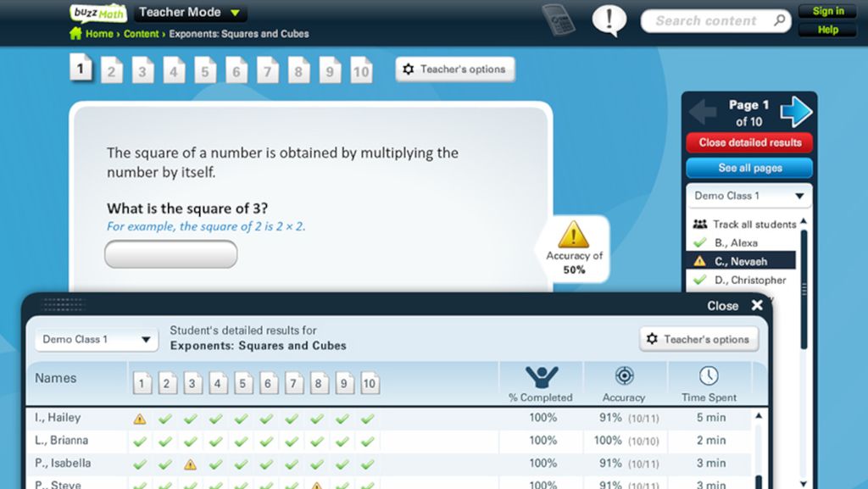The image size is (868, 489).
Task: Select page tab 7 at top
Action: [267, 70]
